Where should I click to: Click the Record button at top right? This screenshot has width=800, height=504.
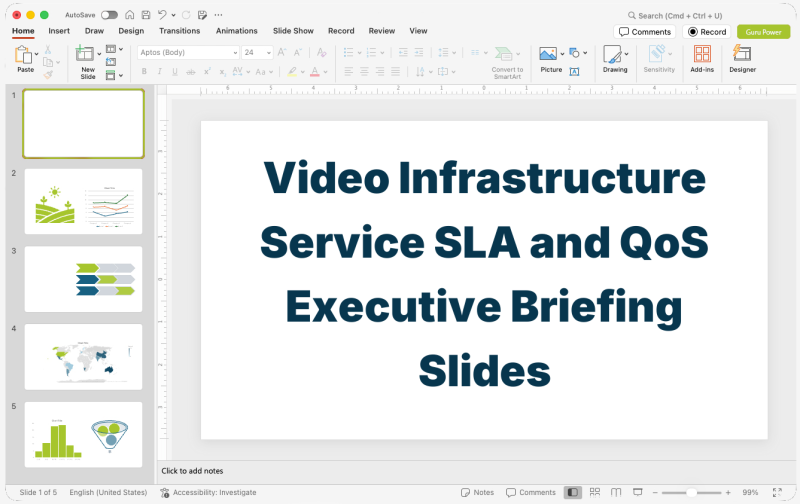(707, 32)
